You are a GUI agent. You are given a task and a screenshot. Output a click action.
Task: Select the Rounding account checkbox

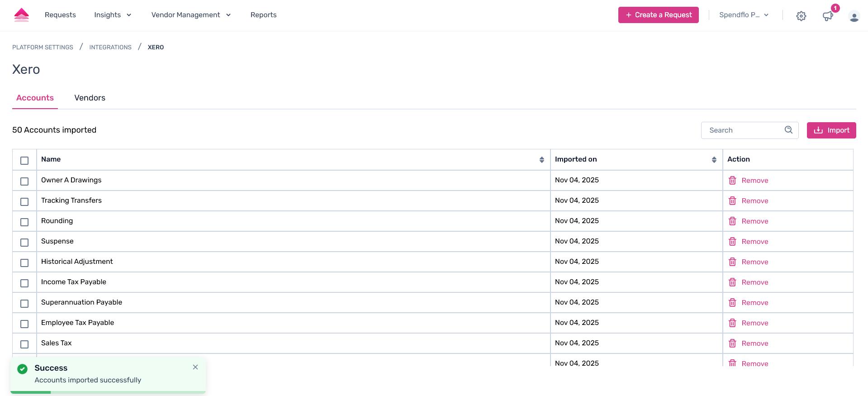(24, 222)
